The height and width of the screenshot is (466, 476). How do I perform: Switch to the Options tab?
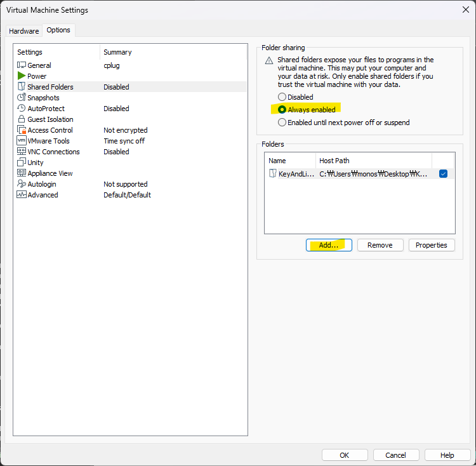coord(58,30)
